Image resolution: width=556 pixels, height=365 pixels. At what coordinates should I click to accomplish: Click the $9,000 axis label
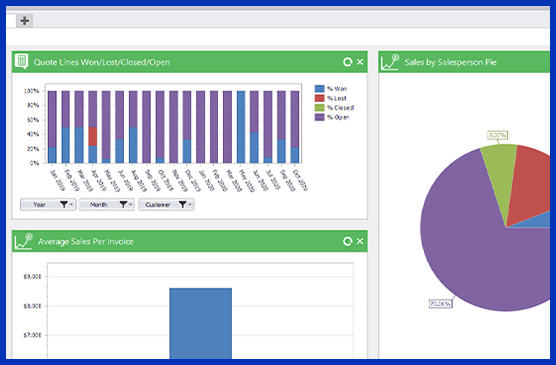[32, 276]
